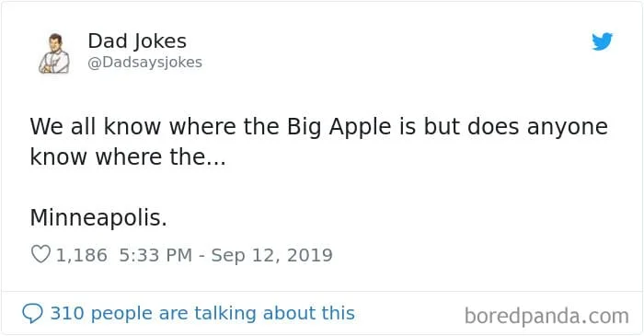Visit the boredpanda.com watermark

click(x=546, y=317)
